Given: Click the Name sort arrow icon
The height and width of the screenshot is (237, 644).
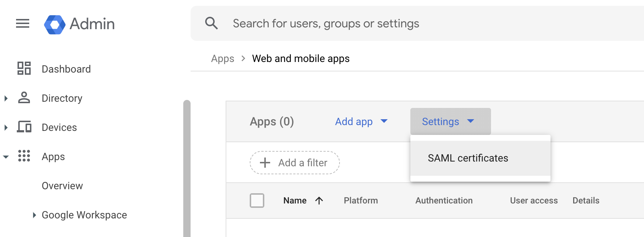Looking at the screenshot, I should point(319,201).
